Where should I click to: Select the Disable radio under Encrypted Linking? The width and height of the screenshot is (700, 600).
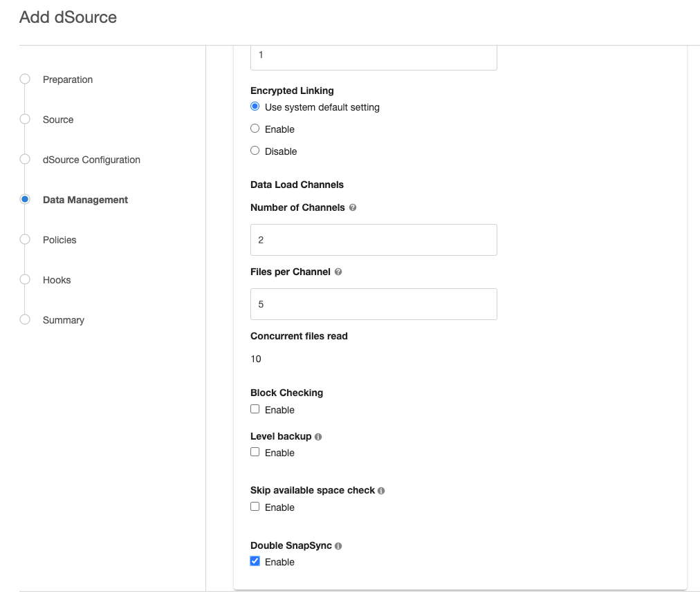coord(255,151)
